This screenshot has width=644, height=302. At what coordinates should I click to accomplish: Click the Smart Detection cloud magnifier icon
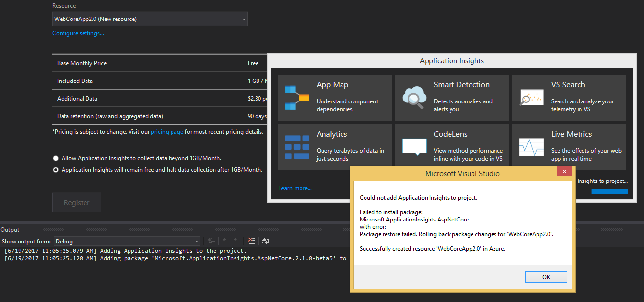414,97
